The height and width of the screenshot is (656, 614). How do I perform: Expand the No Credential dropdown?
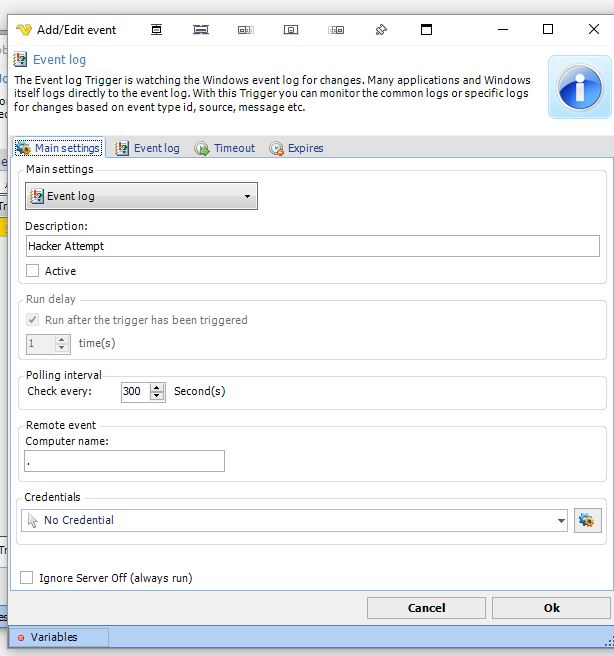coord(560,520)
